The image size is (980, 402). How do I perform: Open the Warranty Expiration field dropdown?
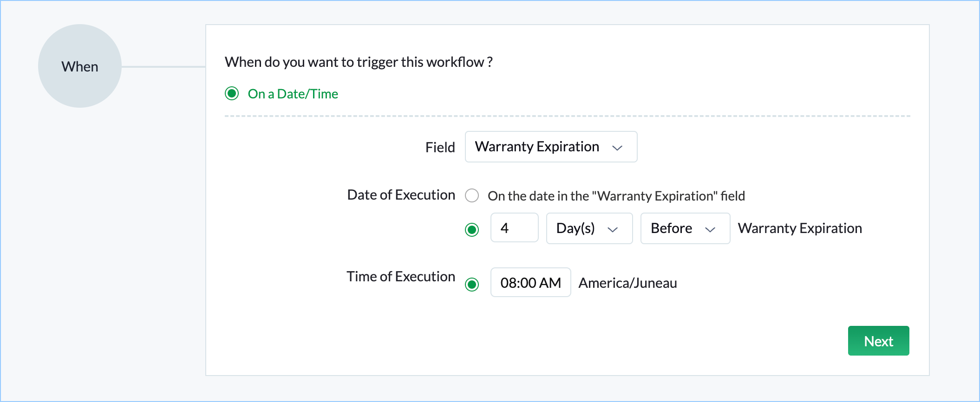[551, 147]
